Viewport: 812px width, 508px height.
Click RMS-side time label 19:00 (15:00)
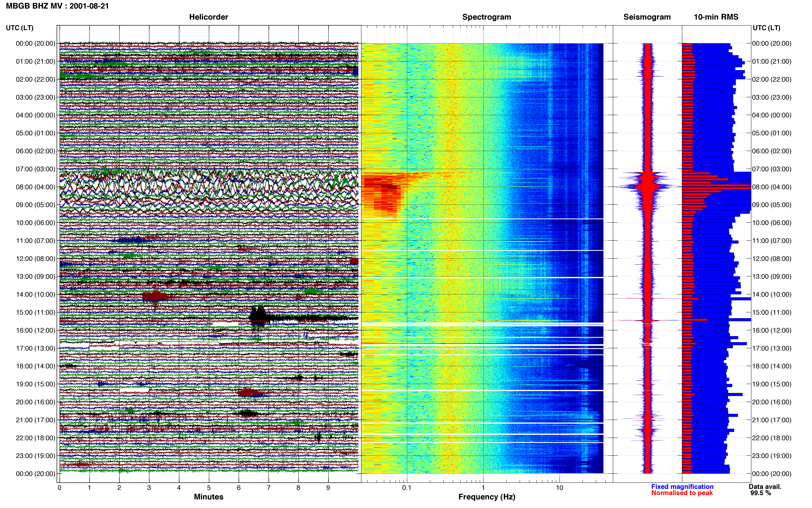tap(772, 384)
